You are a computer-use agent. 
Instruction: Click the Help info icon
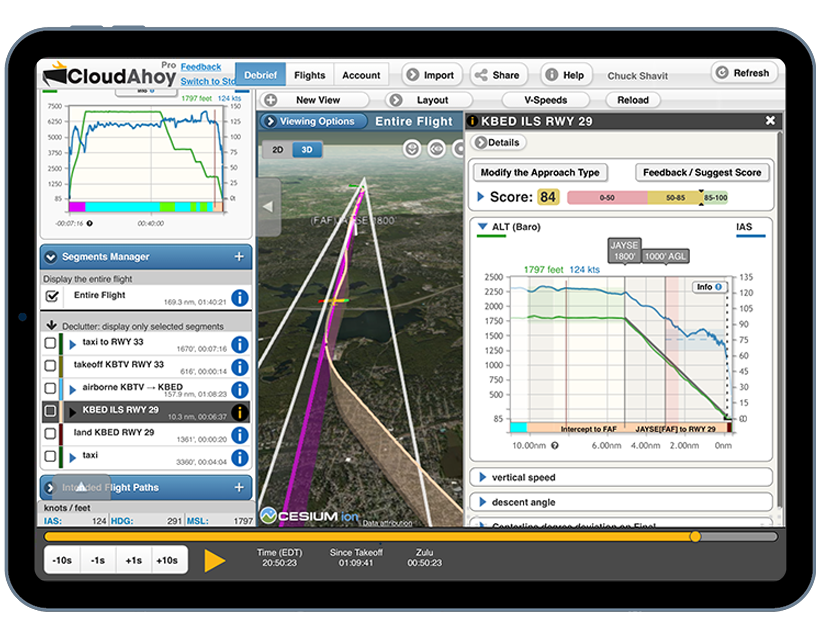tap(551, 75)
